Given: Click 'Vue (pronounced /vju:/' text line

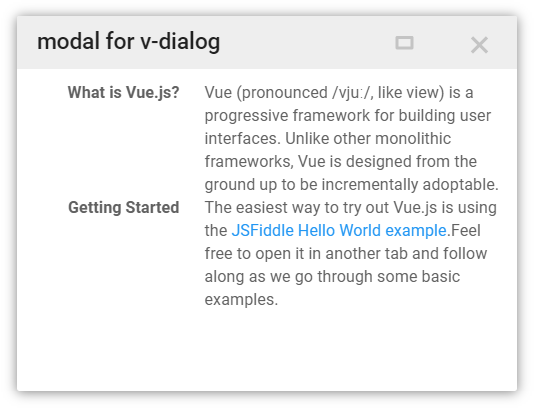Looking at the screenshot, I should 339,93.
